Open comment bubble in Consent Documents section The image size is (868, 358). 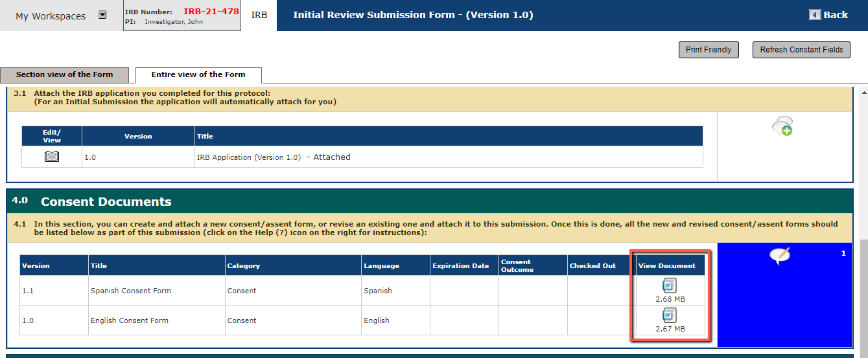pos(779,256)
